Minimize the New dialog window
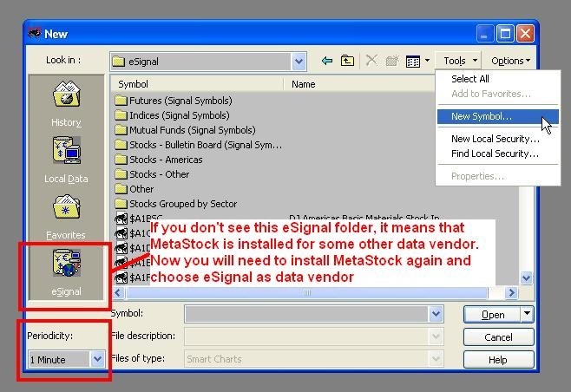 485,34
